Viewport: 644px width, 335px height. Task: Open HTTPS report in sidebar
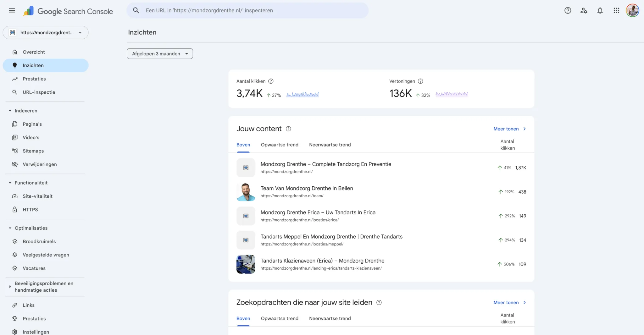(46, 210)
